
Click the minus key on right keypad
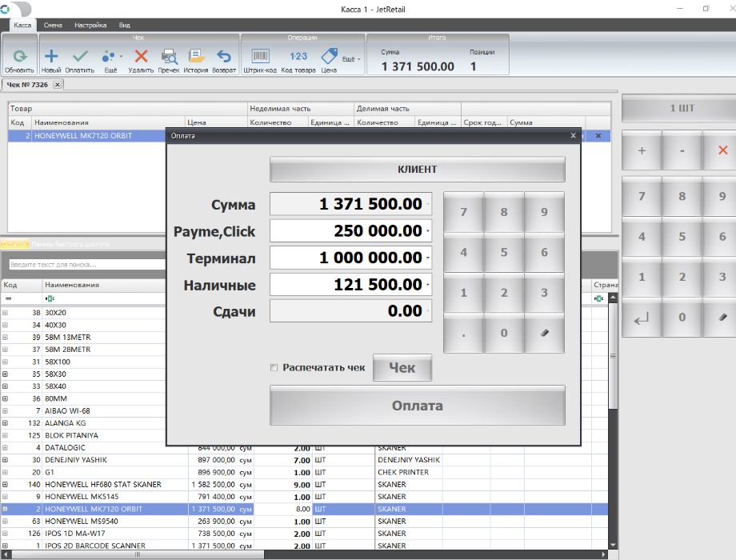[x=682, y=150]
